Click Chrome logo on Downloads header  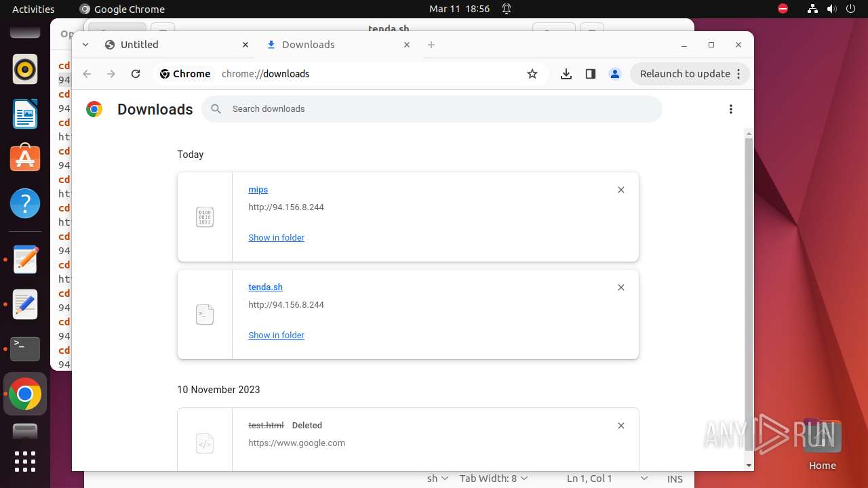tap(94, 109)
